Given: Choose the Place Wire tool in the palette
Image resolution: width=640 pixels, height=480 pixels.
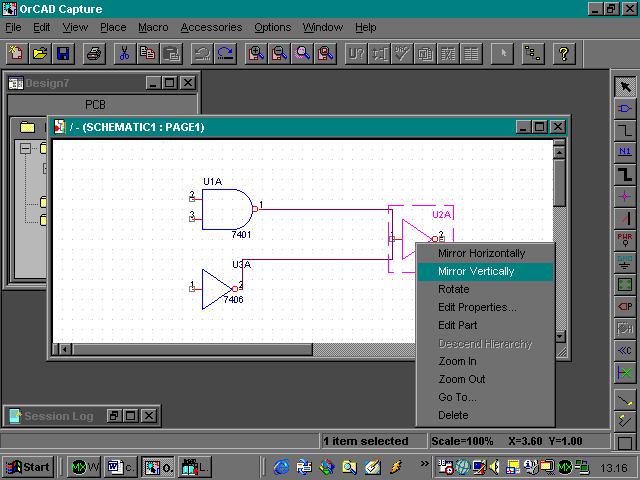Looking at the screenshot, I should 625,131.
